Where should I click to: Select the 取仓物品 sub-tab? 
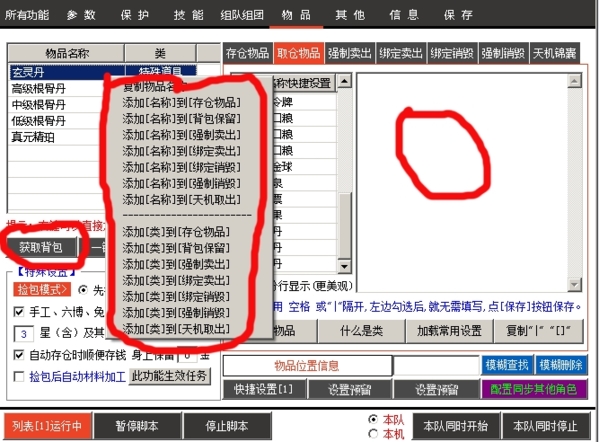(299, 53)
